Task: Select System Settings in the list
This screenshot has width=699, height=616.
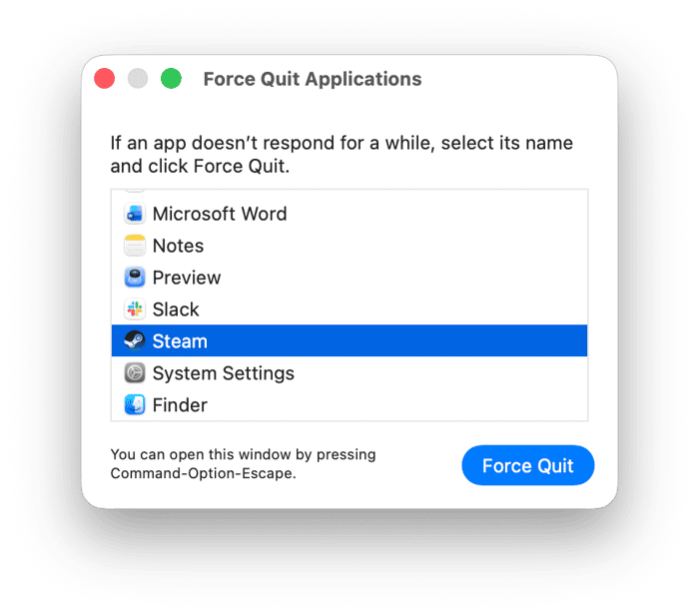Action: [224, 373]
